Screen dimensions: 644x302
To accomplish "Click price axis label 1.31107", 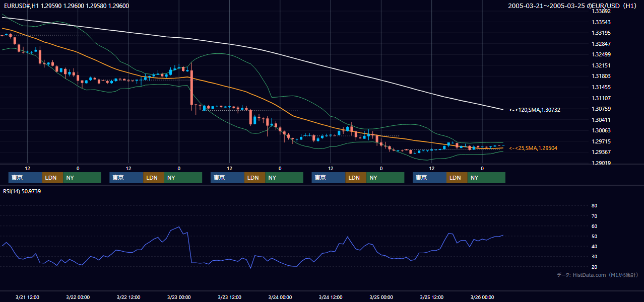I will (601, 98).
